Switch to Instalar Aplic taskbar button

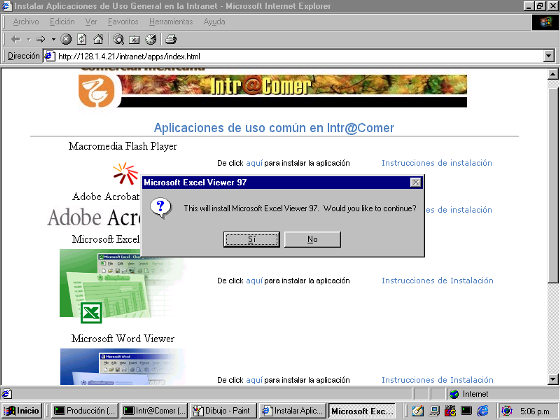[292, 411]
